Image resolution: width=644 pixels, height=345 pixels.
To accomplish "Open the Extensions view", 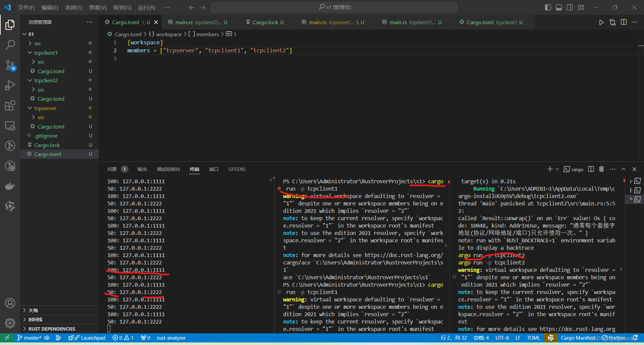I will 10,105.
